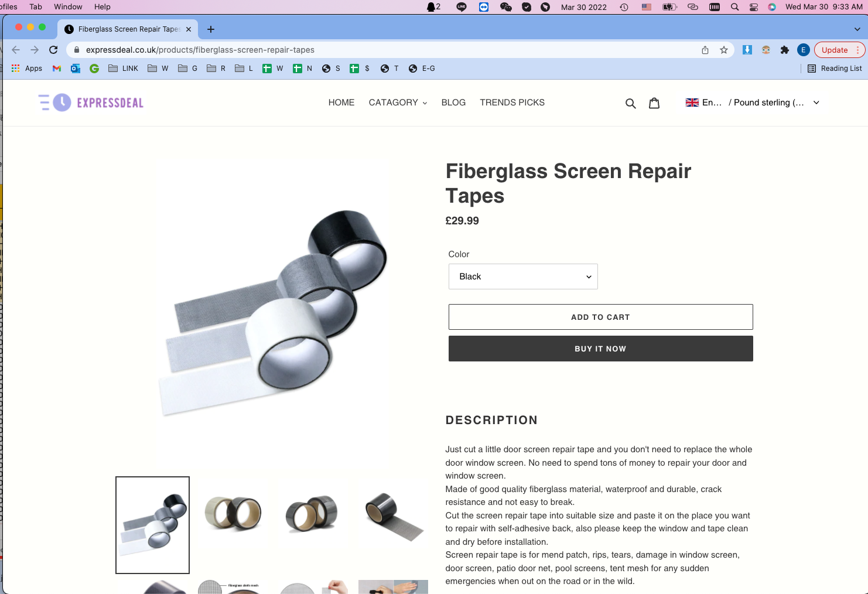The width and height of the screenshot is (868, 594).
Task: Open the BLOG page
Action: tap(453, 103)
